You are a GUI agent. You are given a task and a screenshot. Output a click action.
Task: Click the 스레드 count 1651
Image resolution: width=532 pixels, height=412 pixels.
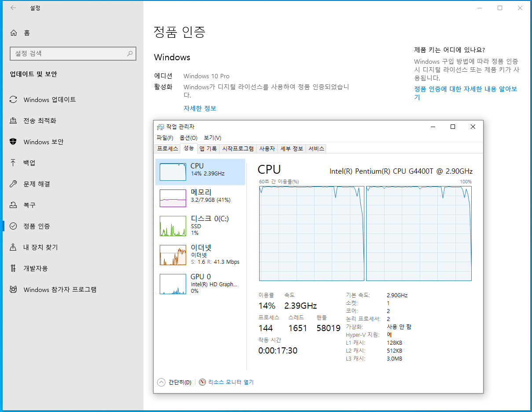tap(297, 328)
